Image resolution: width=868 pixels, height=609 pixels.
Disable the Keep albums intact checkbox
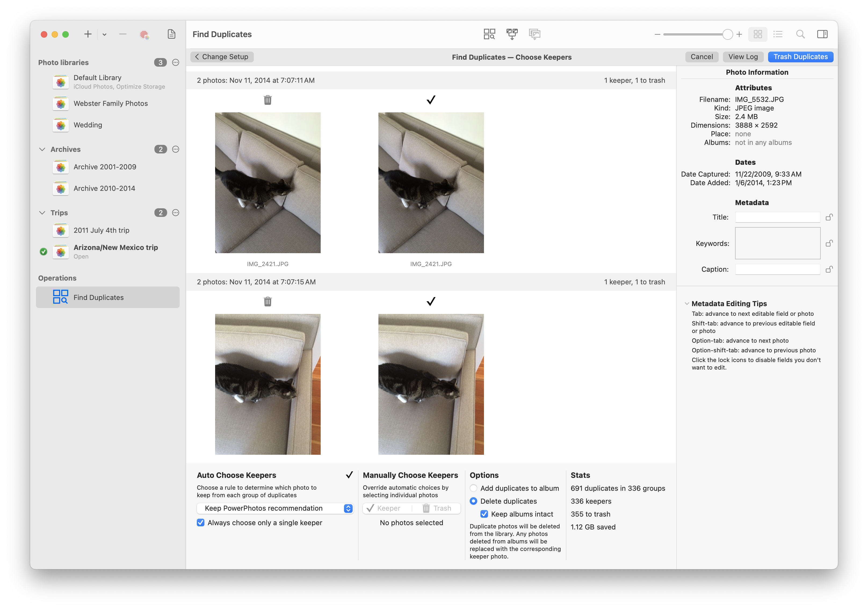pyautogui.click(x=484, y=514)
